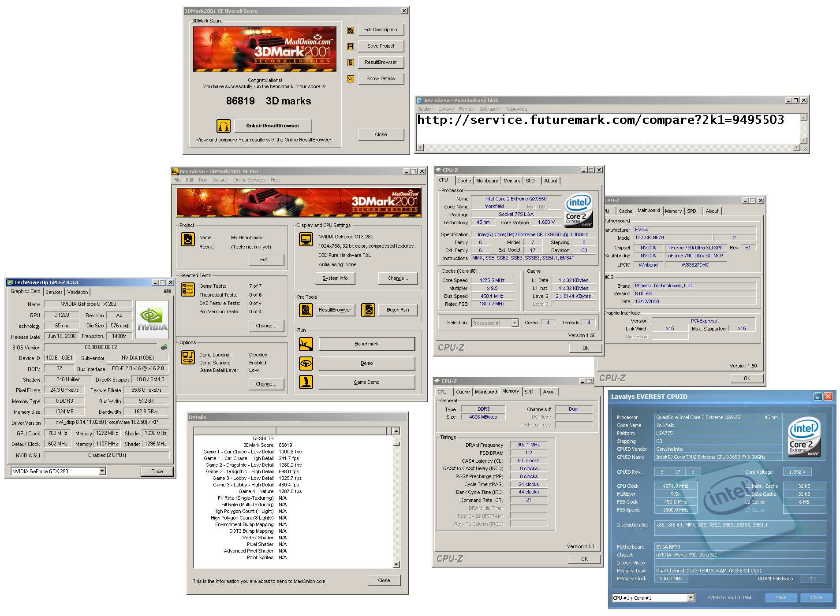Click Close button in GPU-Z window

tap(157, 471)
